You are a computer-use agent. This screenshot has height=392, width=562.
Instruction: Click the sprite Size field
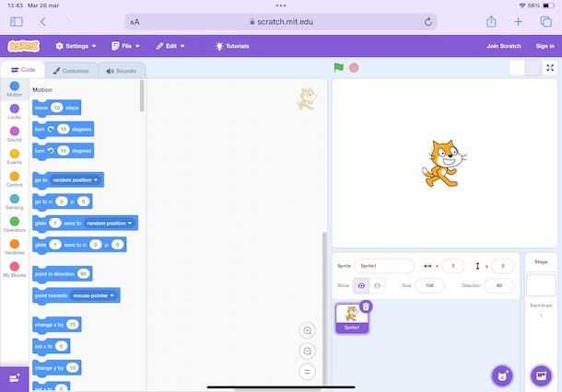pyautogui.click(x=429, y=285)
